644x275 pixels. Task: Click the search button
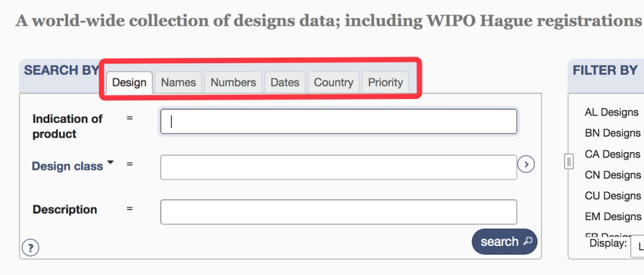click(504, 241)
